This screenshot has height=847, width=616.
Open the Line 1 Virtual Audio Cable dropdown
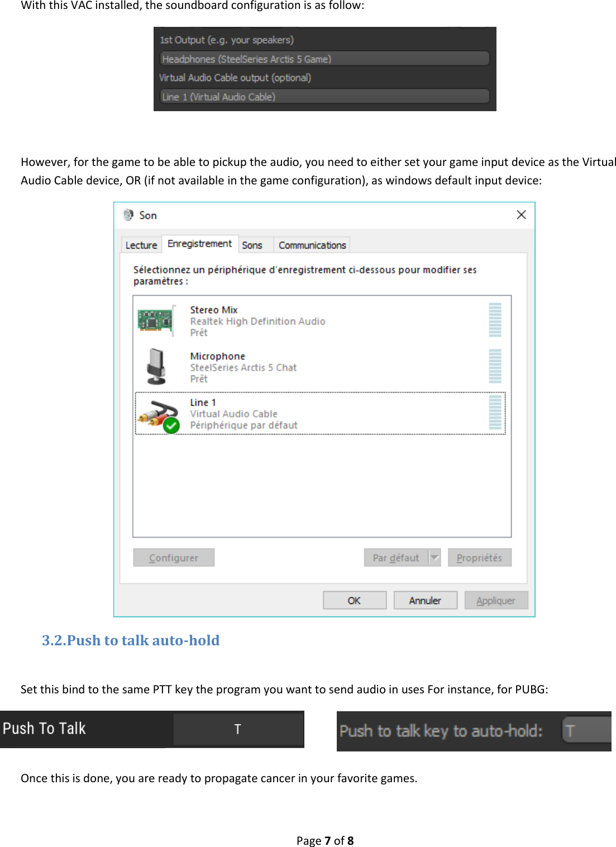point(324,97)
